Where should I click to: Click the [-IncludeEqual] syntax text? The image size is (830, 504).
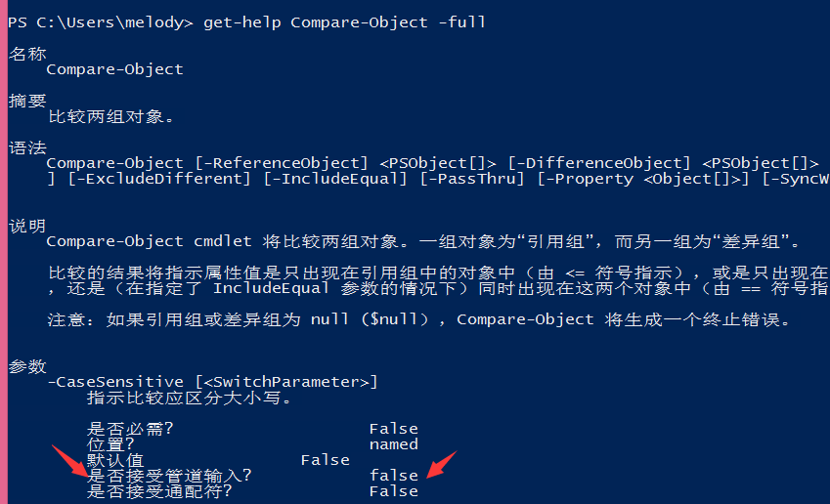pyautogui.click(x=335, y=179)
